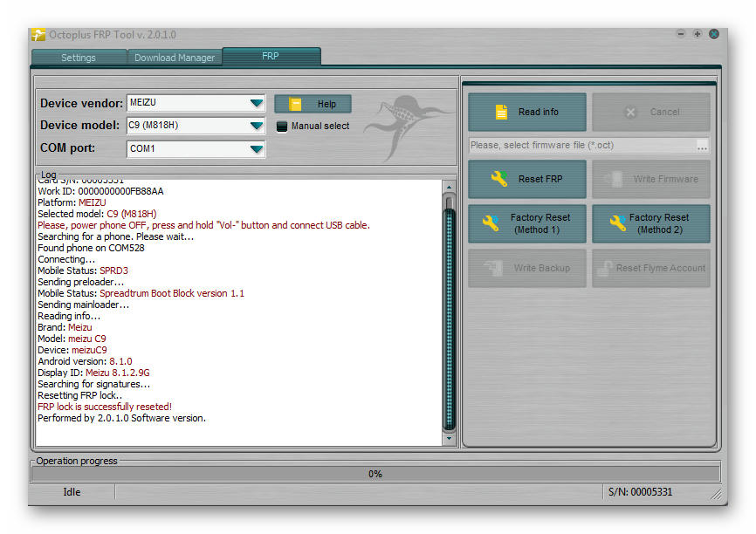
Task: Expand the Device model dropdown arrow
Action: coord(257,126)
